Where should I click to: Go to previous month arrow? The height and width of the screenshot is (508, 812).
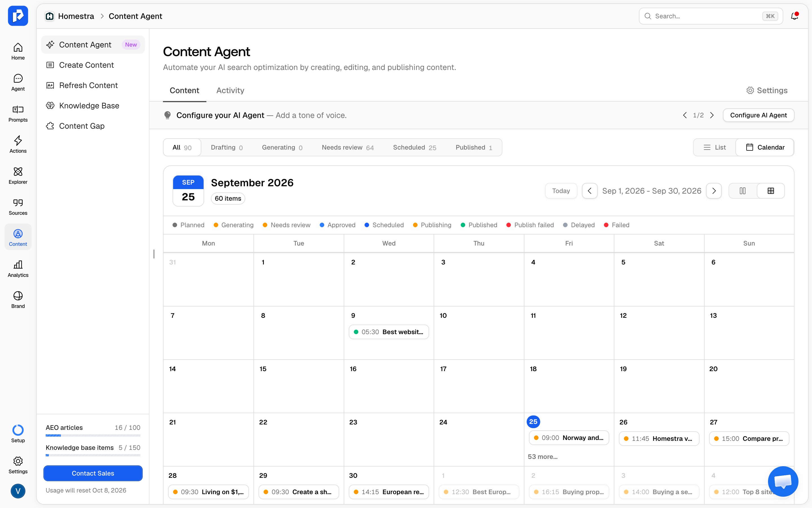point(589,191)
